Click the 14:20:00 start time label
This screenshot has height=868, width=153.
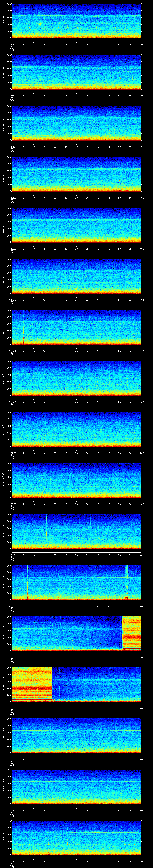(x=12, y=351)
